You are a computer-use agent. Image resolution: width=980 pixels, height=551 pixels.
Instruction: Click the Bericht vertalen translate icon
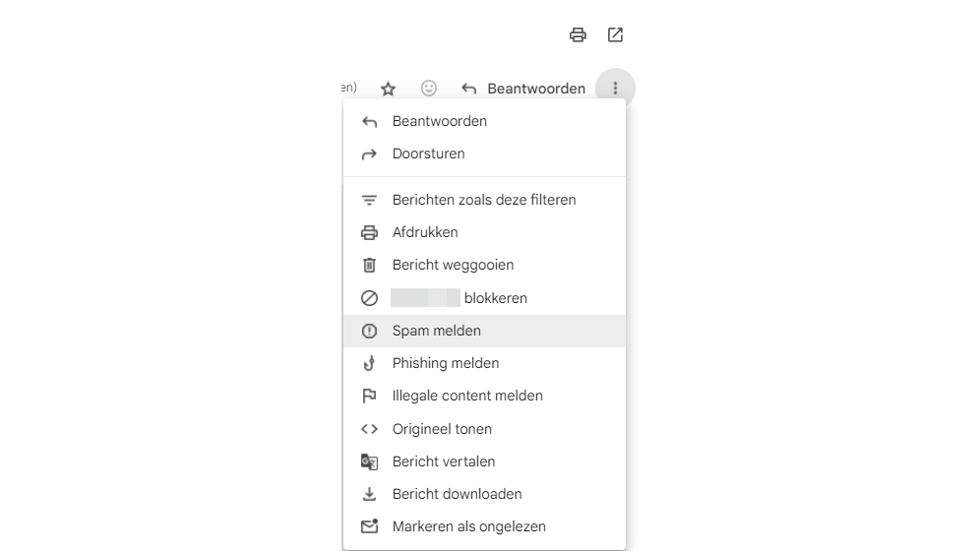pos(370,461)
